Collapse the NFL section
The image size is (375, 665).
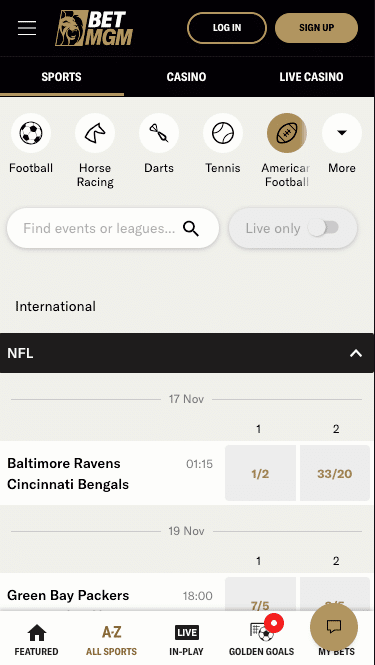tap(355, 353)
